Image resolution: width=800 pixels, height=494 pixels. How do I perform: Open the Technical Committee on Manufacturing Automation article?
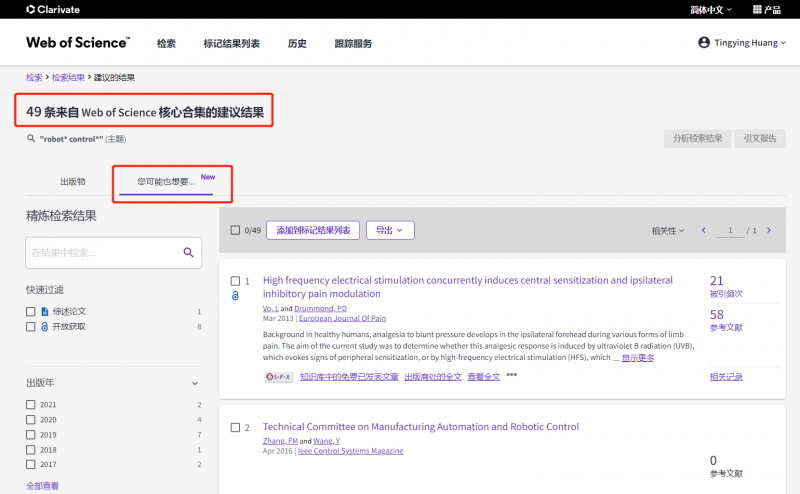point(420,427)
